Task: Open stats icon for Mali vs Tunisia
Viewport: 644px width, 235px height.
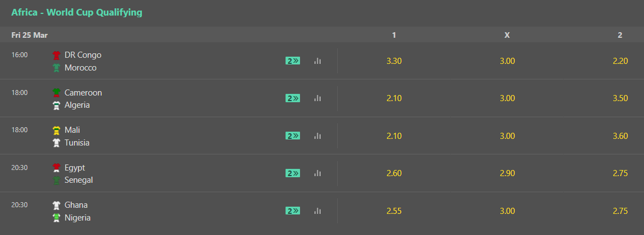Action: tap(317, 136)
